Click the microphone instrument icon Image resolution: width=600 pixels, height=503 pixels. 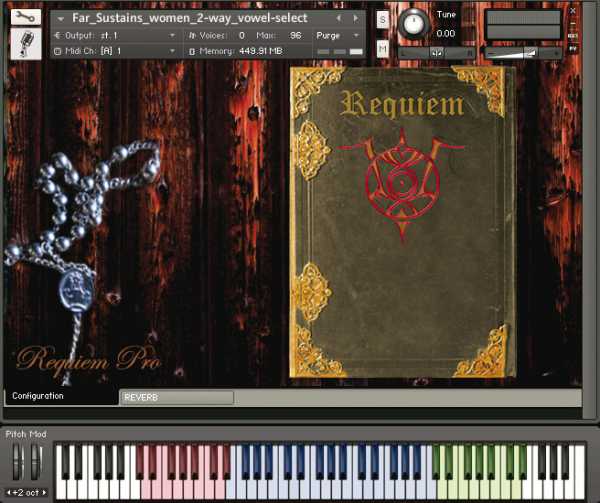click(x=26, y=44)
